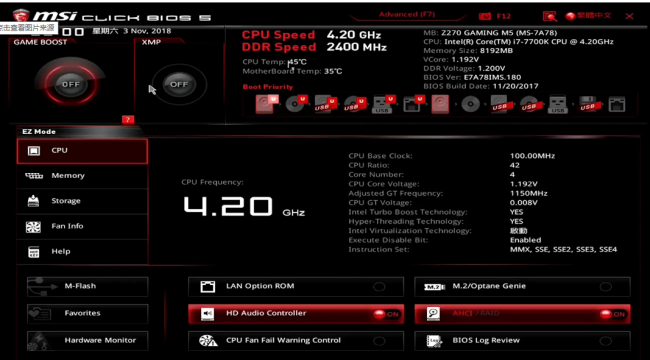
Task: Select the UEFI USB CD/DVD boot icon
Action: 355,104
